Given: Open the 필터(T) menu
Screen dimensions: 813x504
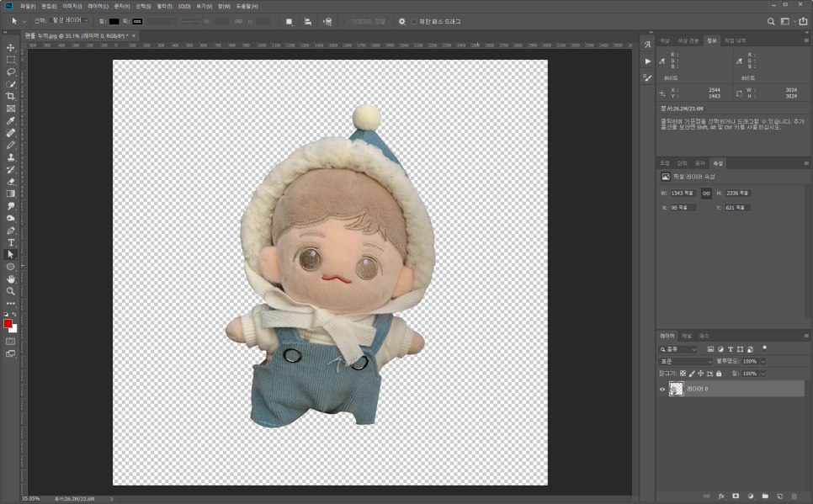Looking at the screenshot, I should point(163,6).
